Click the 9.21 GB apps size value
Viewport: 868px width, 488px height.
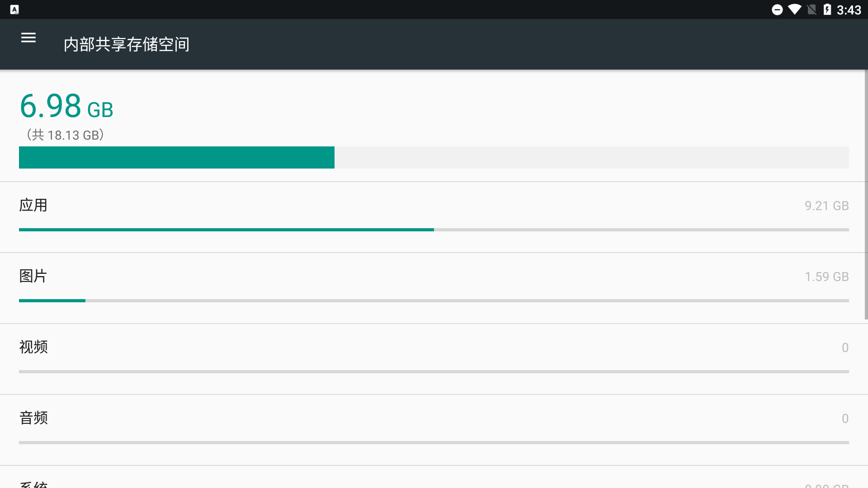[826, 206]
